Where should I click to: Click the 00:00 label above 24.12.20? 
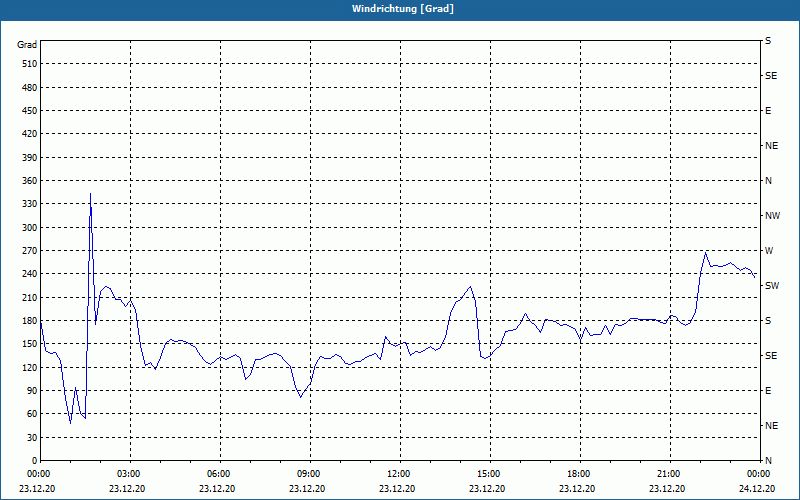tap(759, 474)
